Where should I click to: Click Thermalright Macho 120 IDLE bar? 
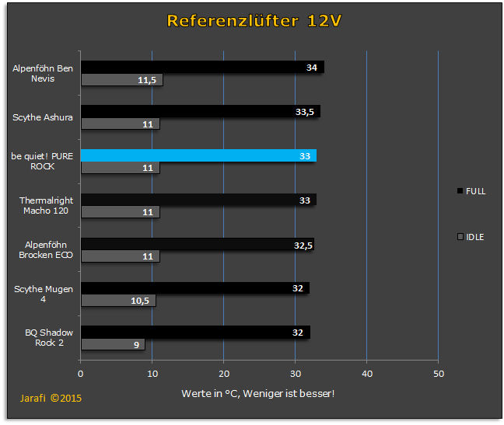tap(121, 212)
